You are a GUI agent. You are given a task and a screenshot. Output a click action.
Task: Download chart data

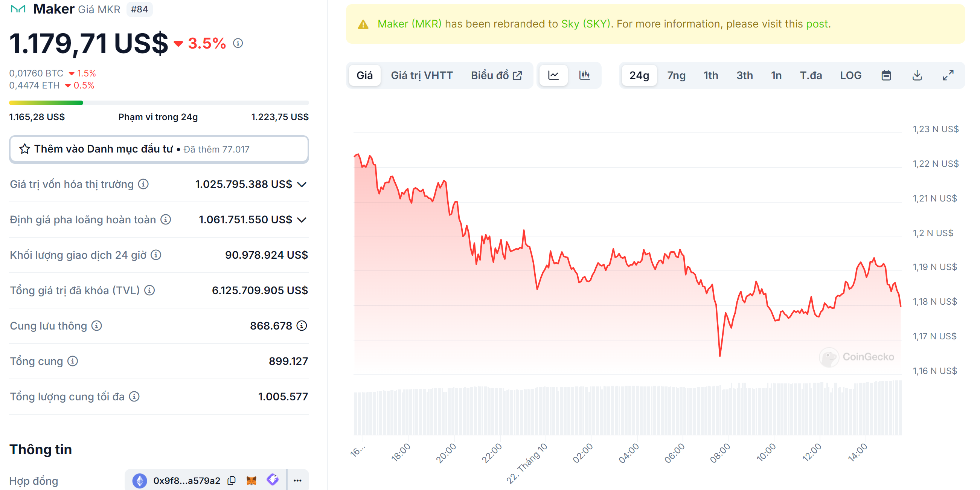coord(917,75)
